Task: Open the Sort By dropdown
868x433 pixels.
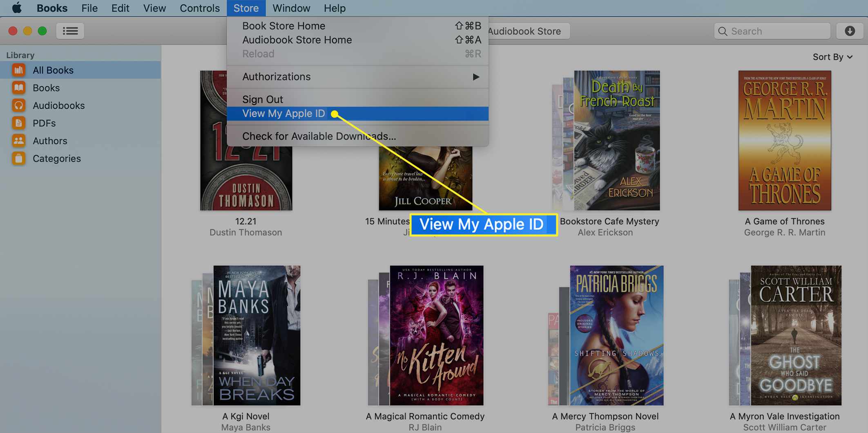Action: click(x=832, y=57)
